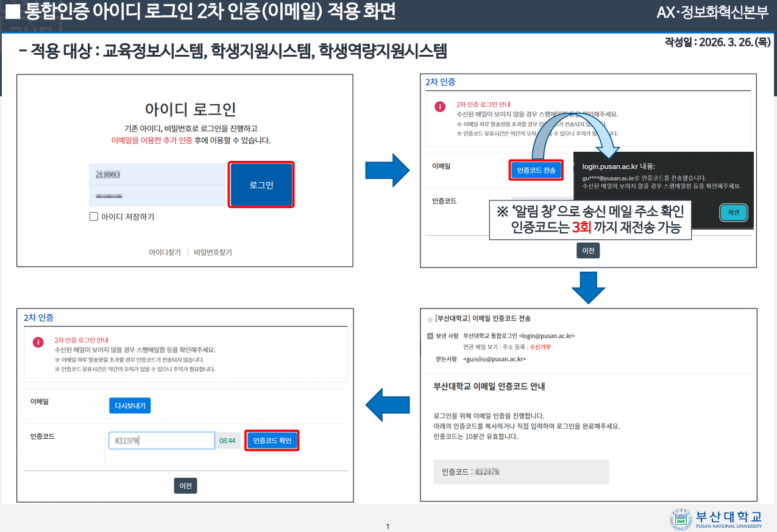Tick the 아이디 저장하기 checkbox

pyautogui.click(x=94, y=216)
